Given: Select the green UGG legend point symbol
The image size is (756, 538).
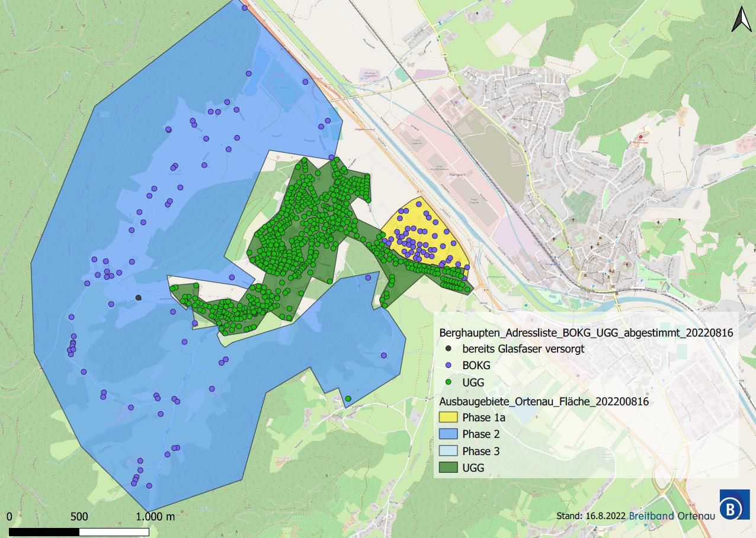Looking at the screenshot, I should (449, 383).
